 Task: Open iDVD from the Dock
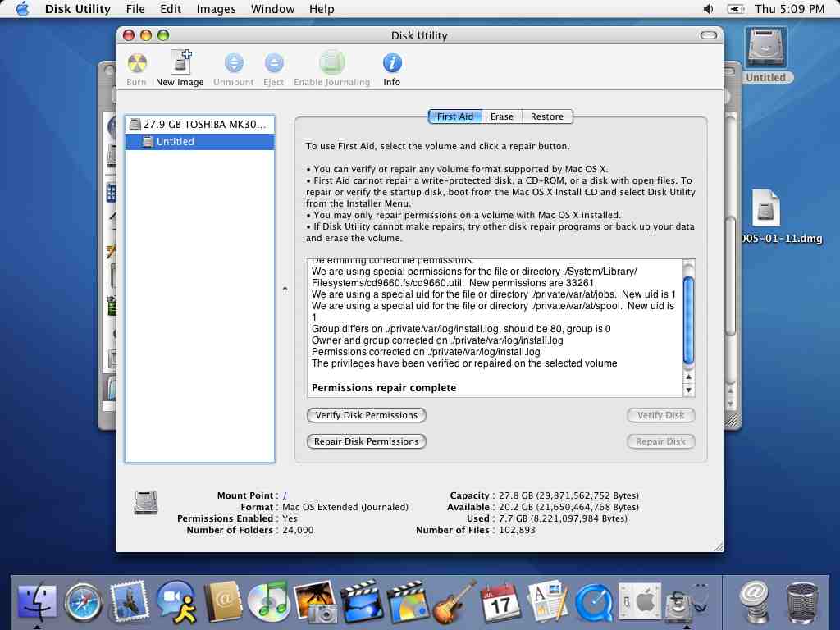point(408,602)
